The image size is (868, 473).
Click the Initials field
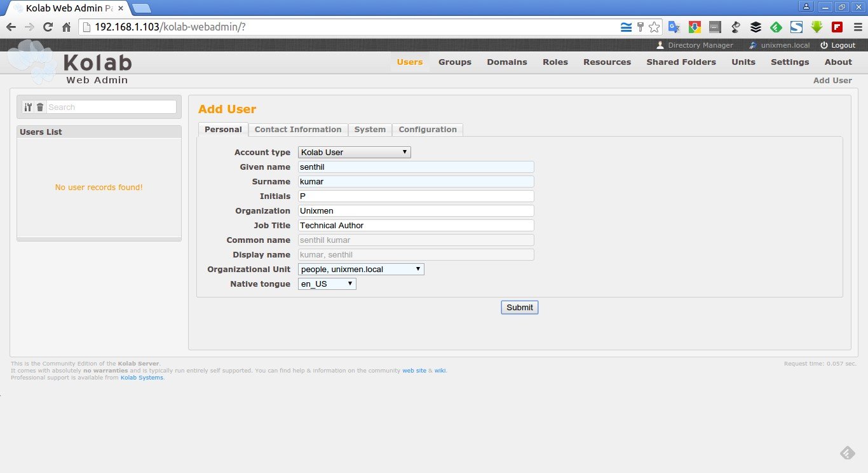(x=416, y=196)
